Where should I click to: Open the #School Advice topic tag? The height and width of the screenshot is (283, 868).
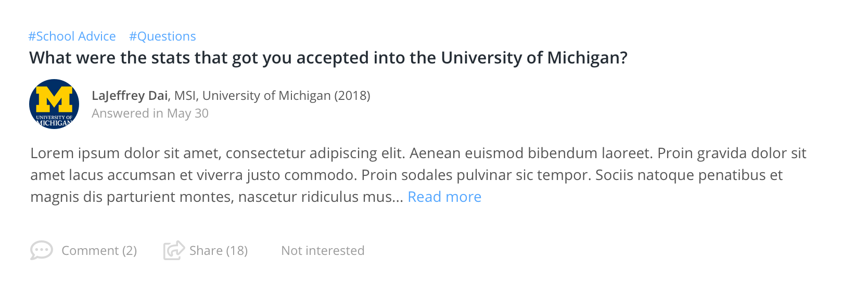(72, 36)
